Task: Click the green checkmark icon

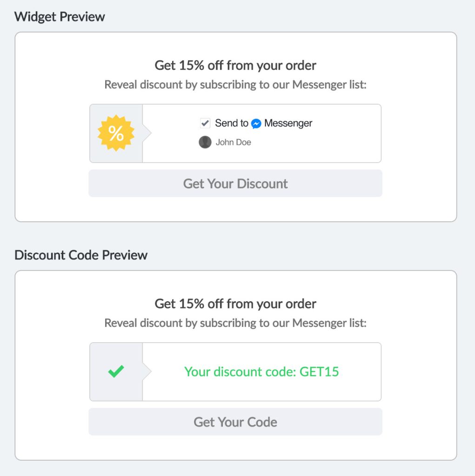Action: click(116, 371)
